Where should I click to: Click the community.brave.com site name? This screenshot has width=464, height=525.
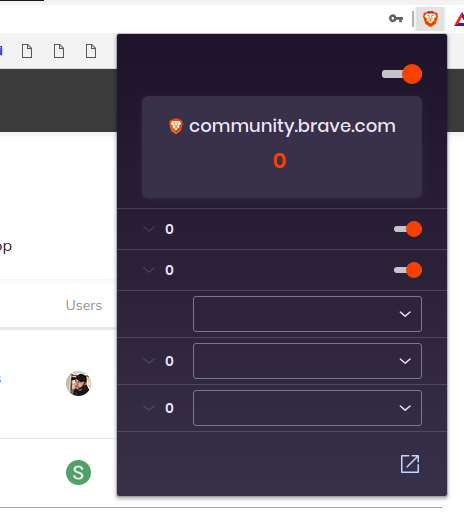tap(292, 127)
